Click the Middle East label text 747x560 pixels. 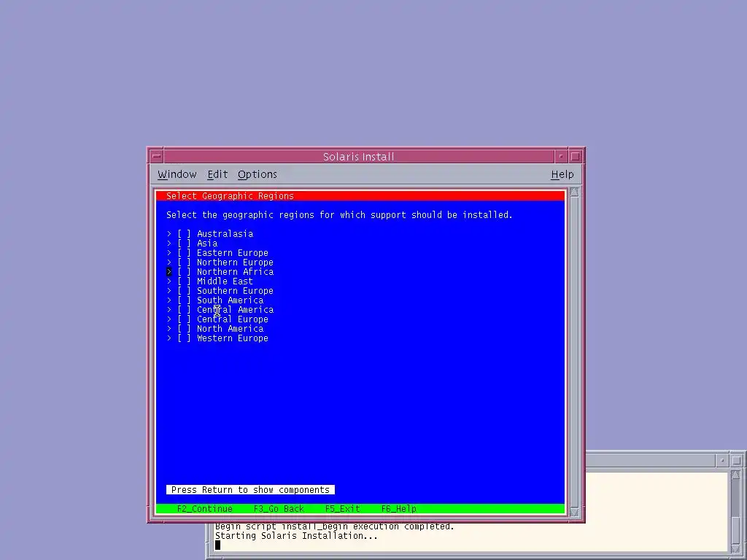pyautogui.click(x=225, y=281)
